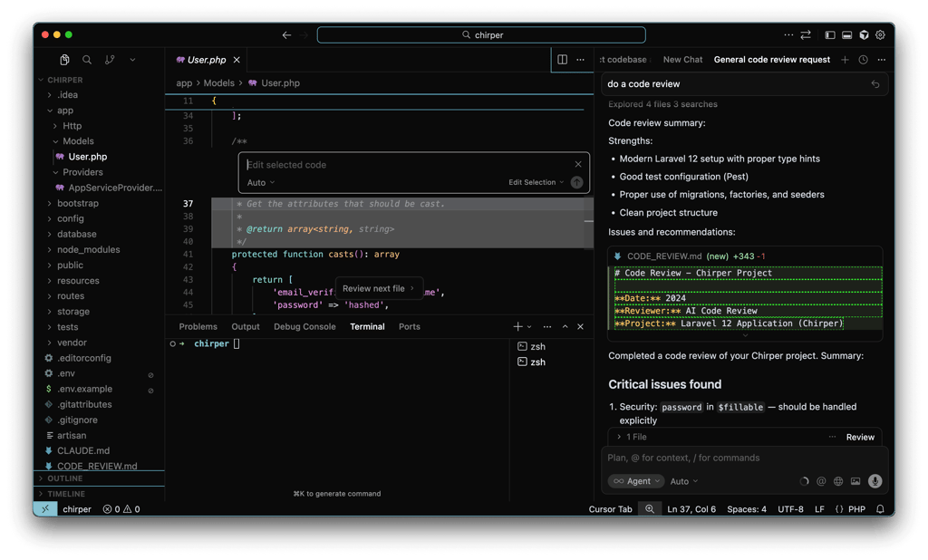This screenshot has width=928, height=560.
Task: Click Review button for 1 File
Action: point(860,437)
